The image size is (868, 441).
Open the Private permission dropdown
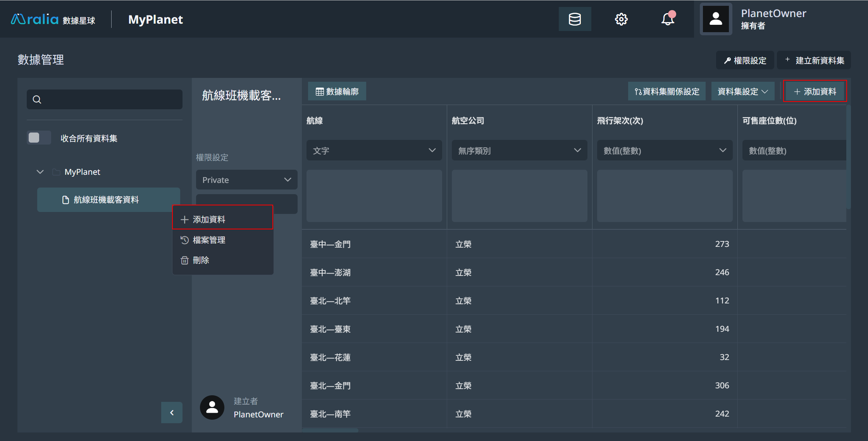[x=246, y=180]
